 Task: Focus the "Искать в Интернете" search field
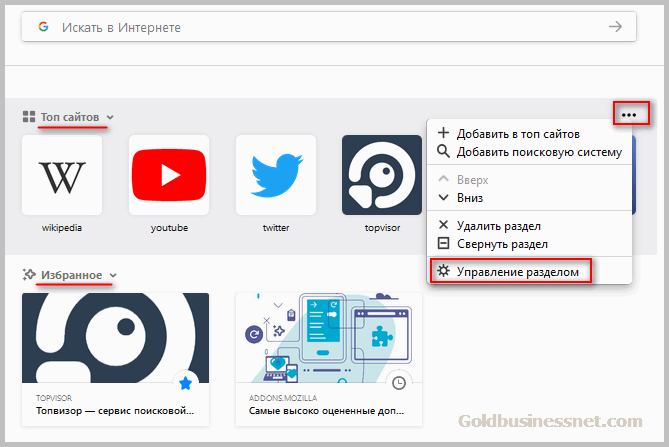(x=329, y=27)
